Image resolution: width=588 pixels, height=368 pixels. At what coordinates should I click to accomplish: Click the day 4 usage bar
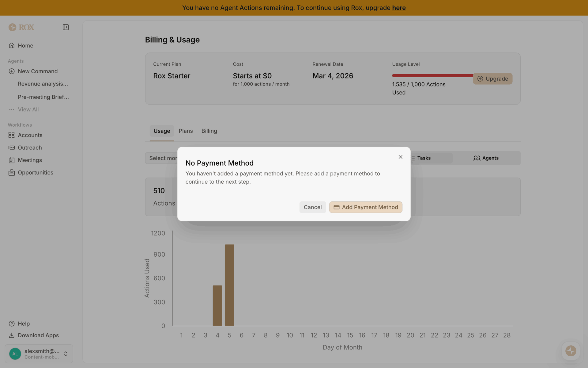[217, 305]
